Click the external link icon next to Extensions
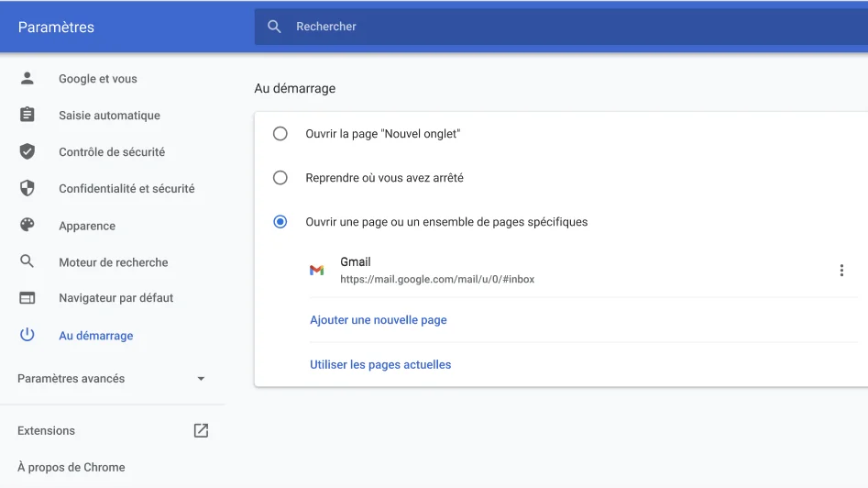The image size is (868, 488). (x=201, y=430)
